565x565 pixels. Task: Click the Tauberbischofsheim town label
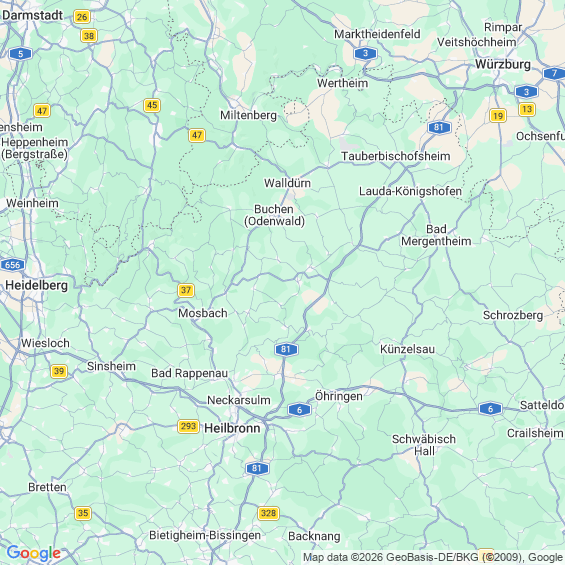point(396,156)
